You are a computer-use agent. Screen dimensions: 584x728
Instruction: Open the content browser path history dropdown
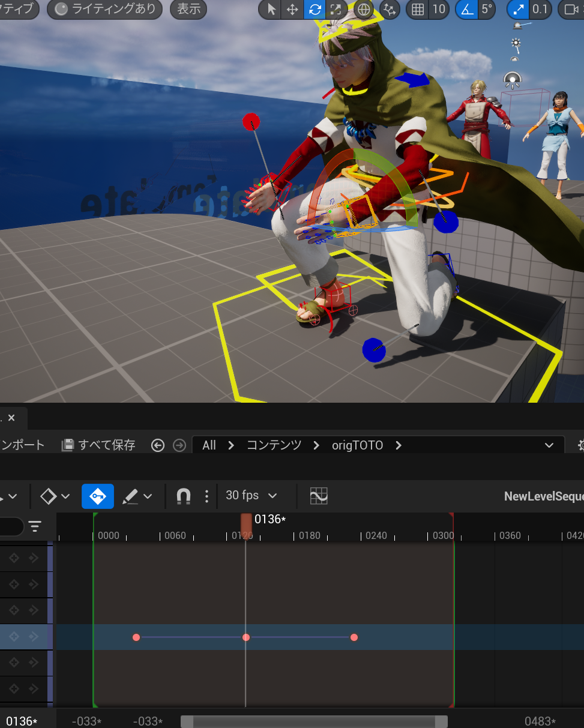(x=549, y=445)
